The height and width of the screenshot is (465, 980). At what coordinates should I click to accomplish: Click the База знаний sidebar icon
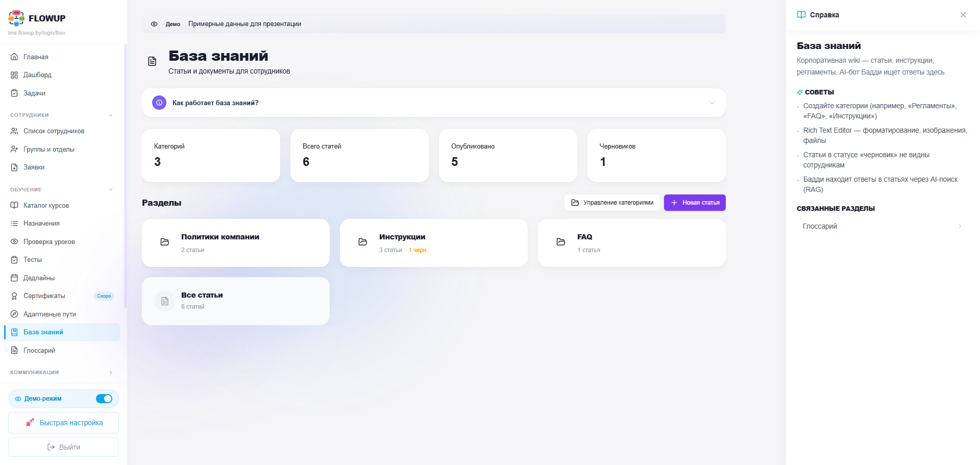(14, 332)
